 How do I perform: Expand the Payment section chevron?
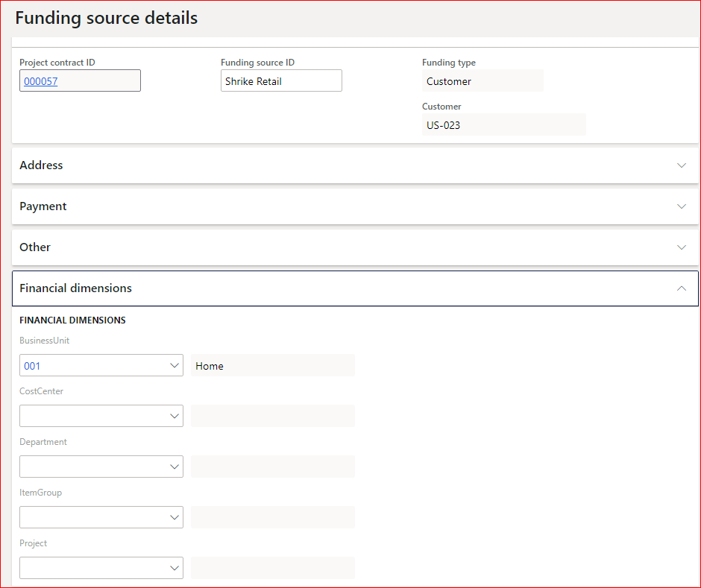[x=681, y=206]
